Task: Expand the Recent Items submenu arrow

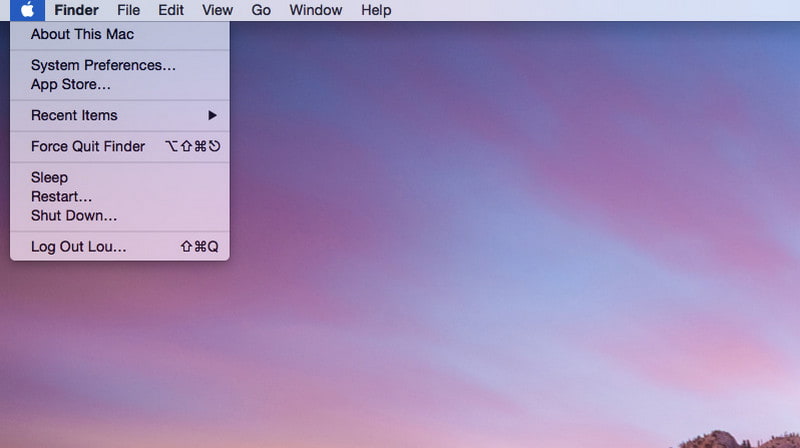Action: coord(212,115)
